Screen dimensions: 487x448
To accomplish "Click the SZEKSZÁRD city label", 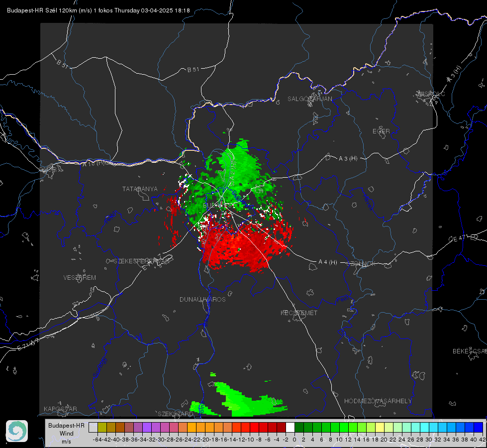I will (176, 414).
